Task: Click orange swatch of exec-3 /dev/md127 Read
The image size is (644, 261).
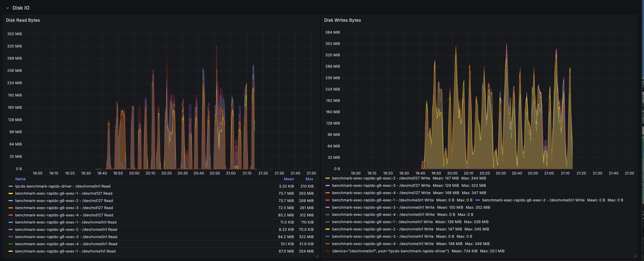Action: pos(11,208)
